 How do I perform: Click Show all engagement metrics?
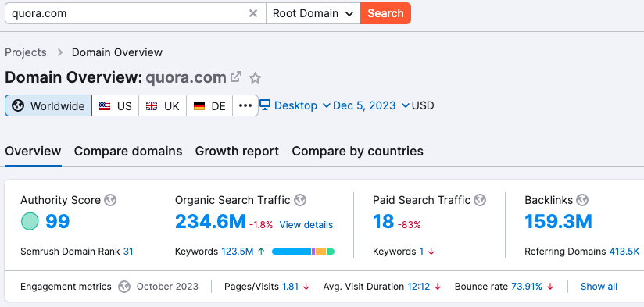pos(599,287)
